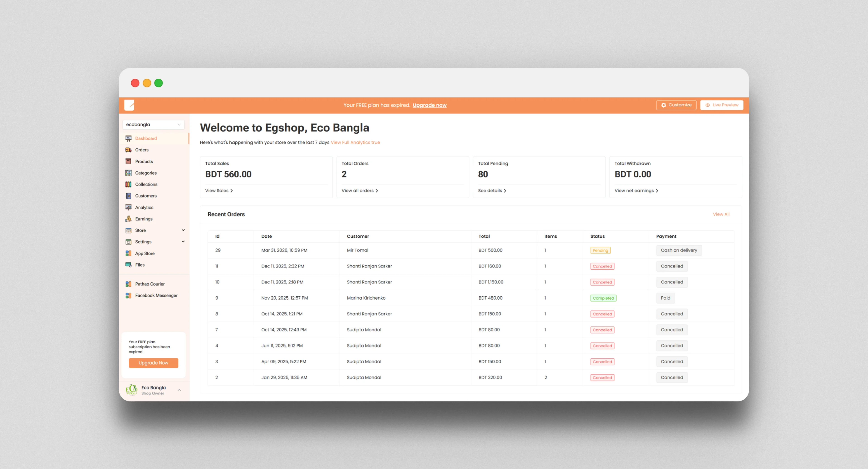Click the Eco Bangla shop logo avatar
Viewport: 868px width, 469px height.
pyautogui.click(x=131, y=390)
